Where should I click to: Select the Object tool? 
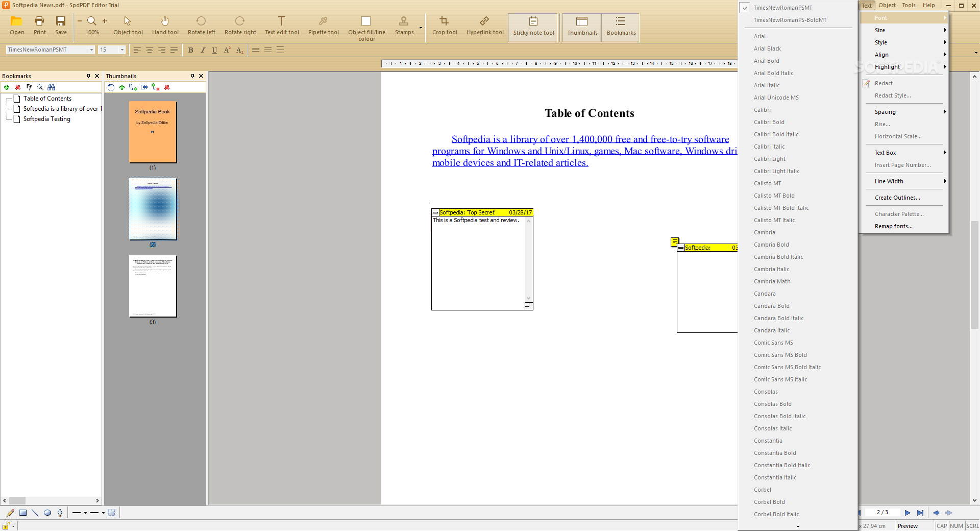click(128, 26)
